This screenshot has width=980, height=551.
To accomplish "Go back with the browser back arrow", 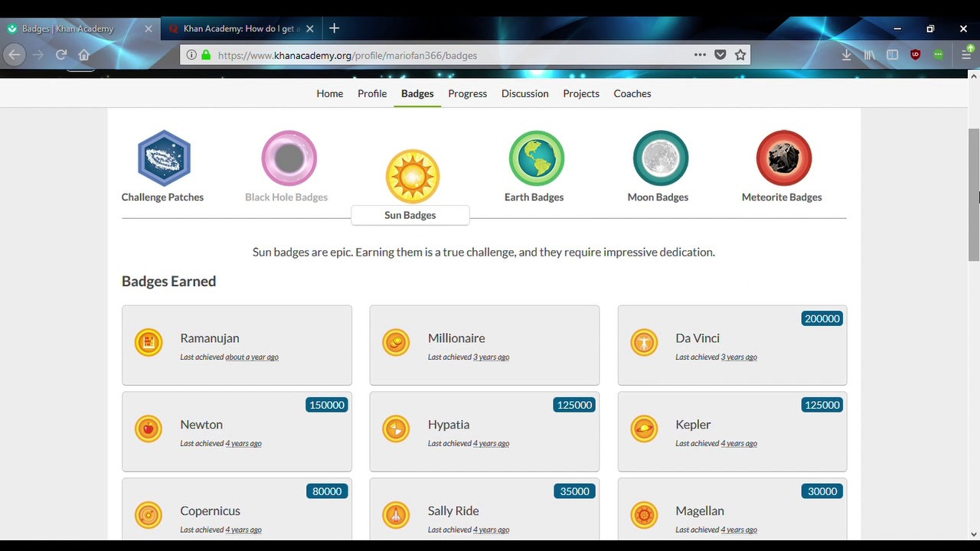I will 14,54.
